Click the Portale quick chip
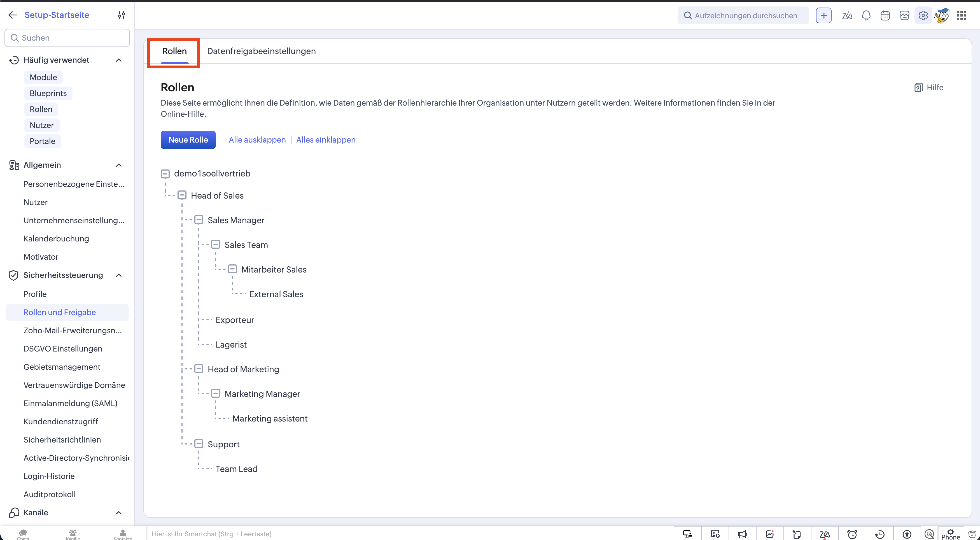980x540 pixels. pyautogui.click(x=42, y=141)
